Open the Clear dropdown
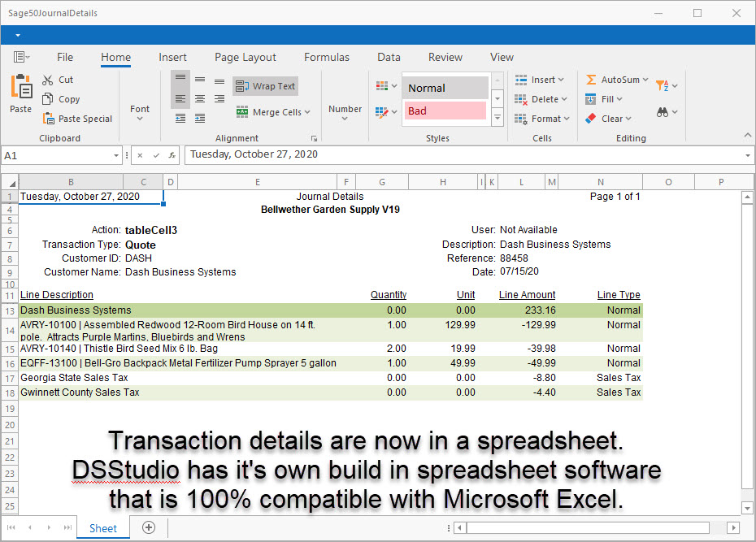 point(608,119)
